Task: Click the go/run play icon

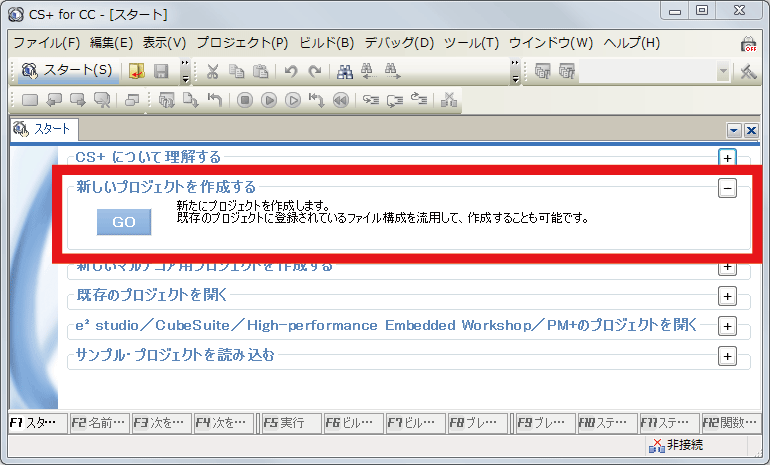Action: 269,101
